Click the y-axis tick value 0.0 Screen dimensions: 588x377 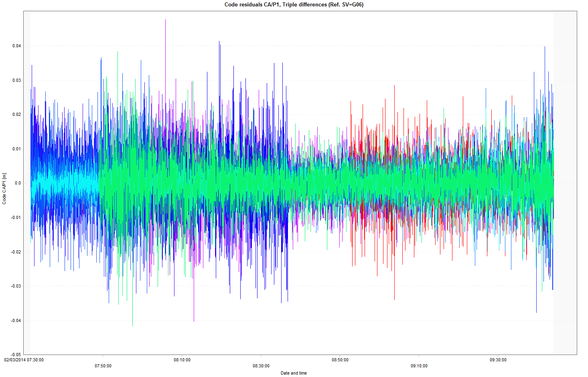tap(18, 183)
